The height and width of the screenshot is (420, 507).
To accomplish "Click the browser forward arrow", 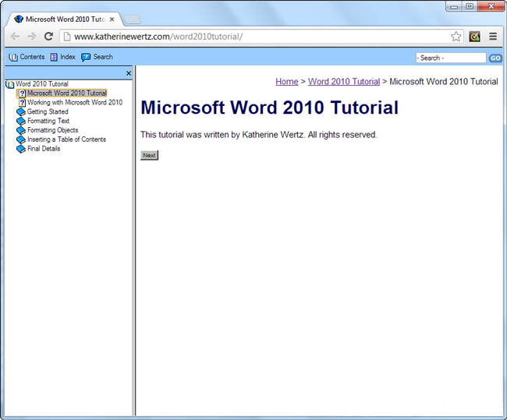I will pyautogui.click(x=32, y=37).
